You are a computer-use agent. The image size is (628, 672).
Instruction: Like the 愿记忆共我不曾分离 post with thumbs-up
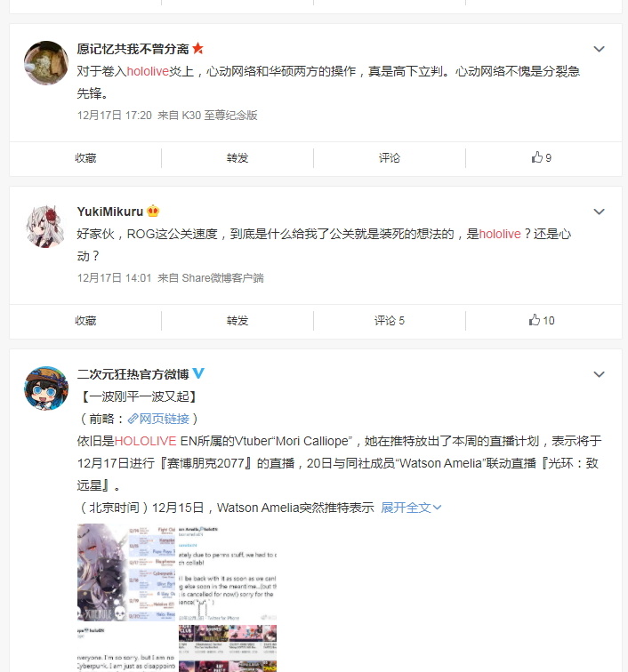pos(542,157)
